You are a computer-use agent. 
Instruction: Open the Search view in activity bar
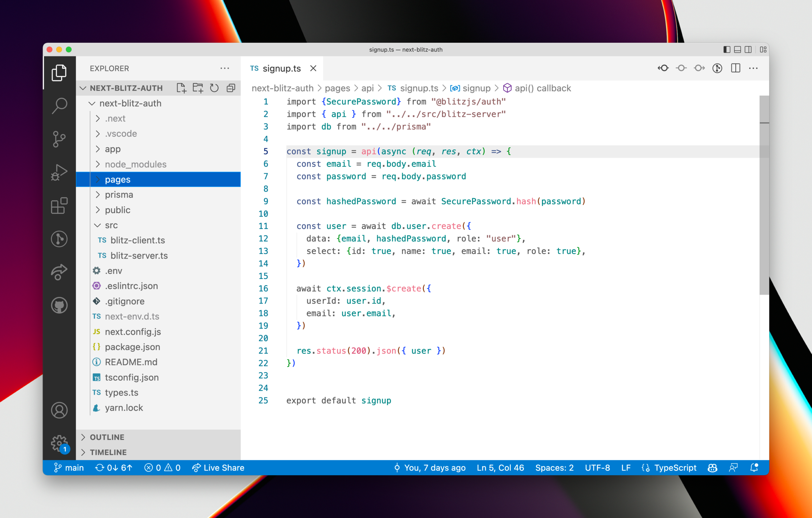coord(59,106)
